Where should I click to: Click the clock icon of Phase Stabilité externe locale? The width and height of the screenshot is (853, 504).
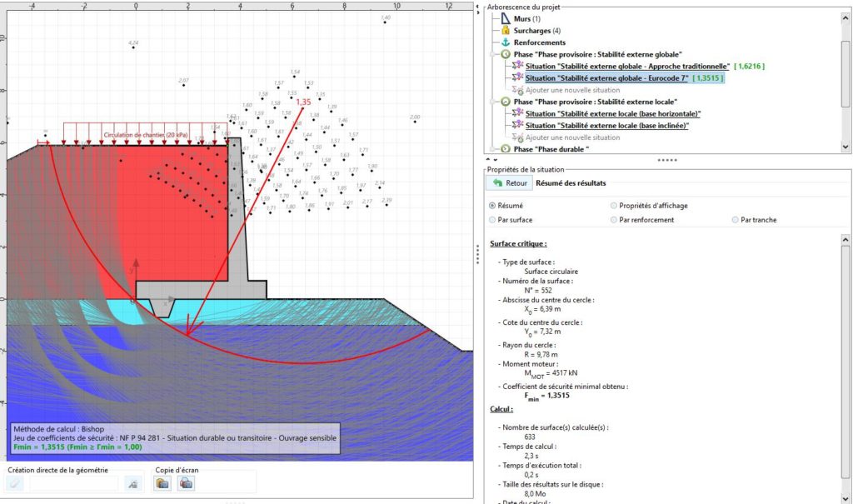pos(506,102)
